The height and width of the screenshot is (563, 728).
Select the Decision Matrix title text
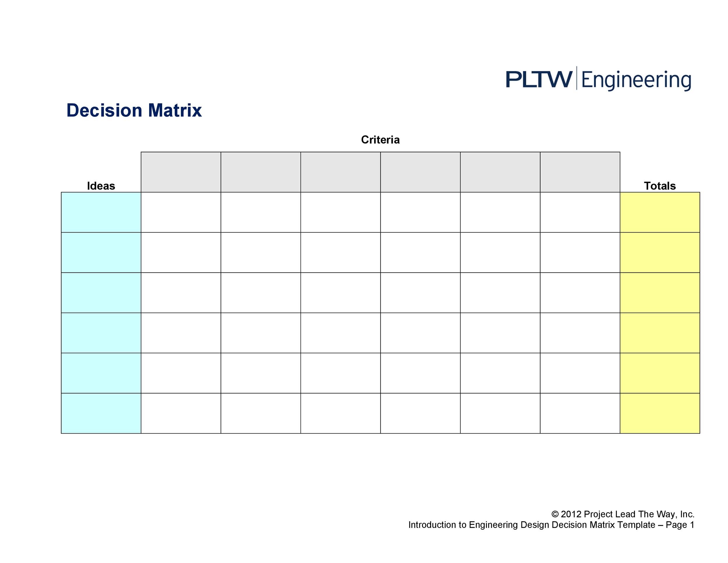pos(134,110)
